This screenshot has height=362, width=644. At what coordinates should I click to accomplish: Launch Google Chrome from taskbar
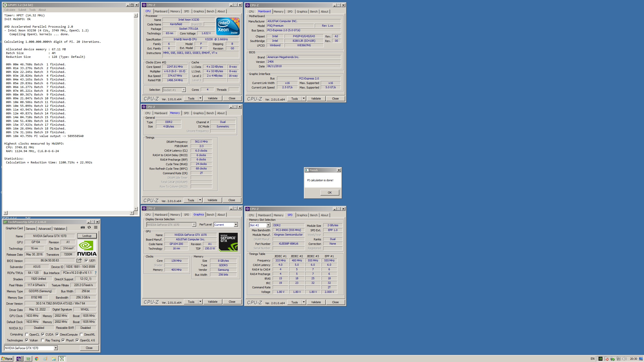37,359
